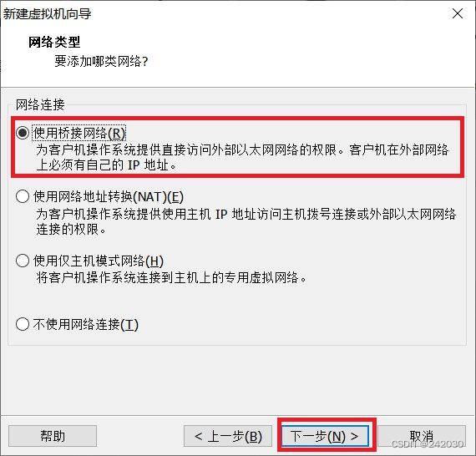Go to next step with 下一步(N)
Screen dimensions: 476x456
click(x=325, y=436)
